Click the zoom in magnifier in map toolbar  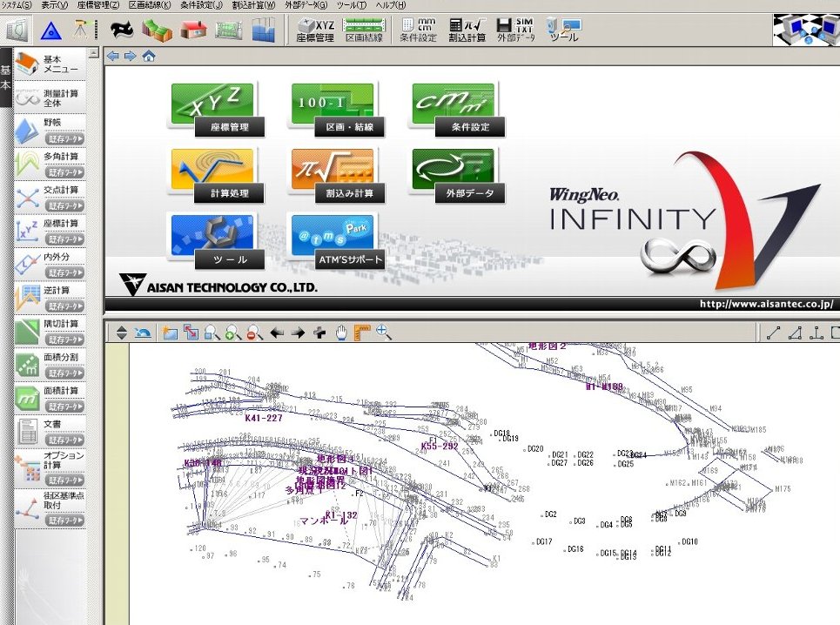[233, 333]
